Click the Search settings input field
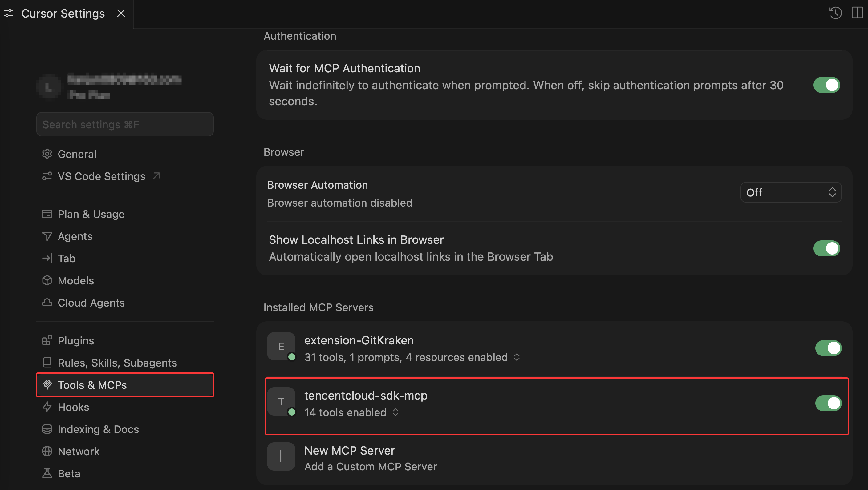 (125, 124)
